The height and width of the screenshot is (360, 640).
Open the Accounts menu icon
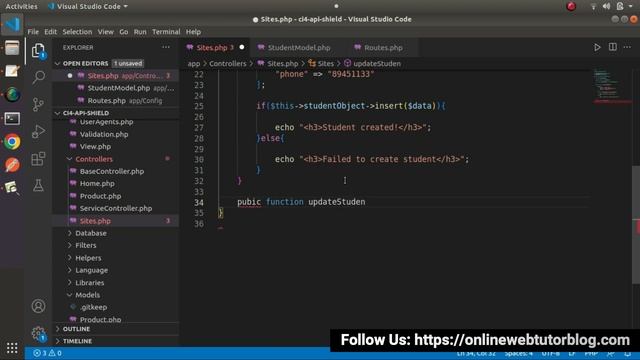[x=38, y=306]
